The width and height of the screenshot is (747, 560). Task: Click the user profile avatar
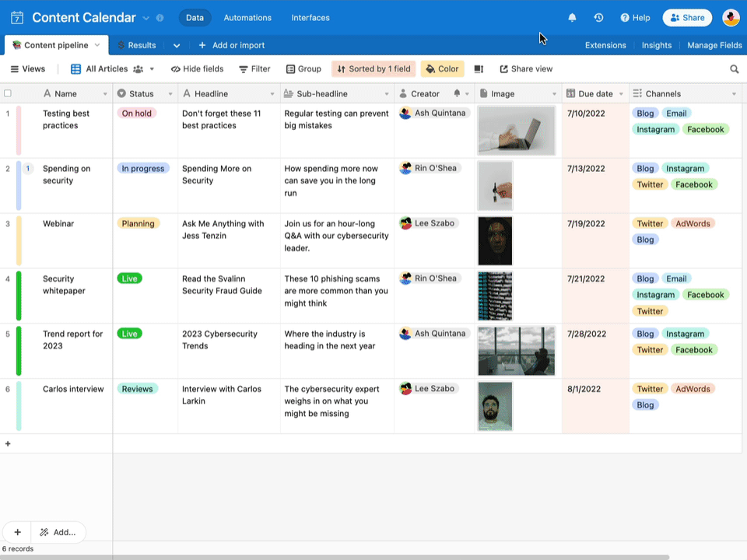[x=731, y=18]
